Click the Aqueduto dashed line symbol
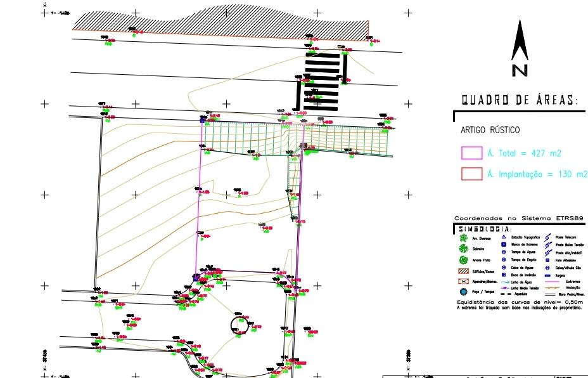 (x=506, y=294)
